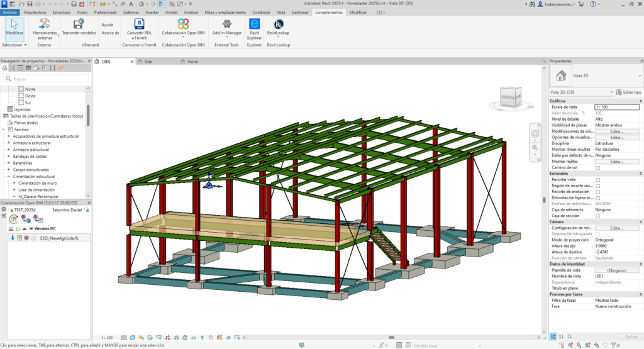Image resolution: width=644 pixels, height=349 pixels.
Task: Switch to the Estructura ribbon tab
Action: (x=61, y=12)
